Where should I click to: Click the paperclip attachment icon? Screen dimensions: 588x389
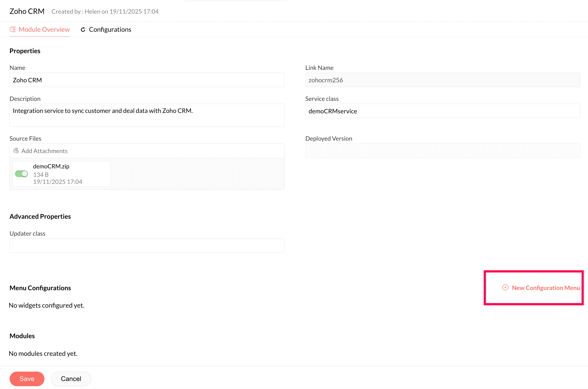tap(16, 151)
